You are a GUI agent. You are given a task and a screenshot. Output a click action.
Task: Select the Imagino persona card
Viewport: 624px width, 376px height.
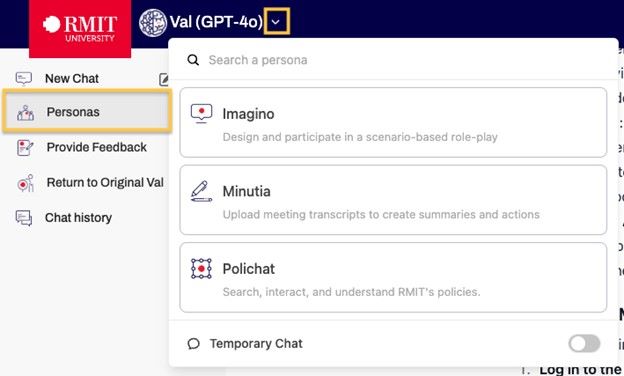pos(393,123)
